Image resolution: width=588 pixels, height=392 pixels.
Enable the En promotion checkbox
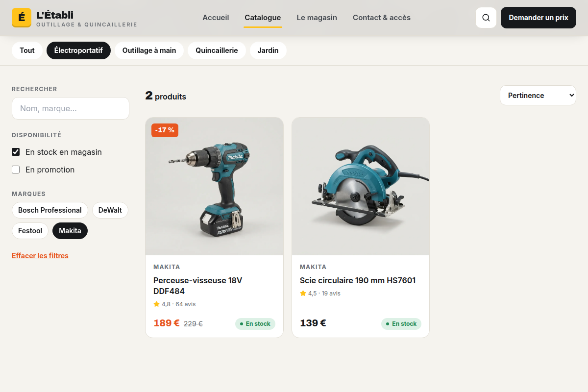pyautogui.click(x=16, y=170)
